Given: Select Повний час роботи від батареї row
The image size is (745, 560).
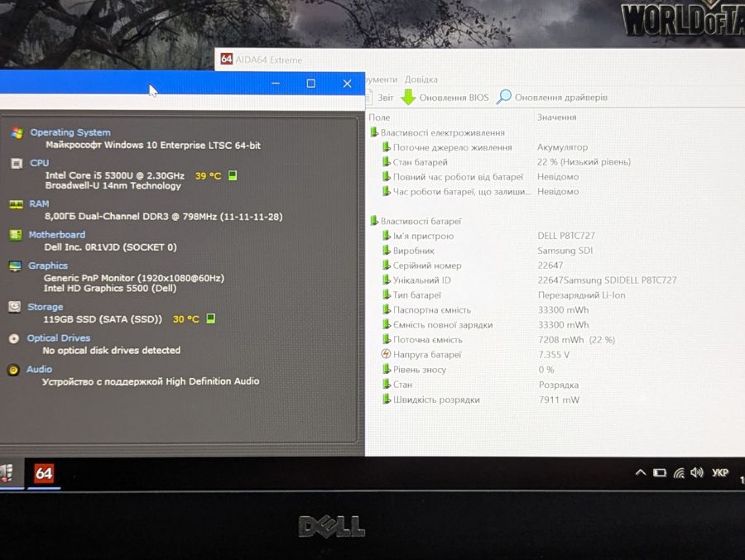Looking at the screenshot, I should tap(458, 177).
